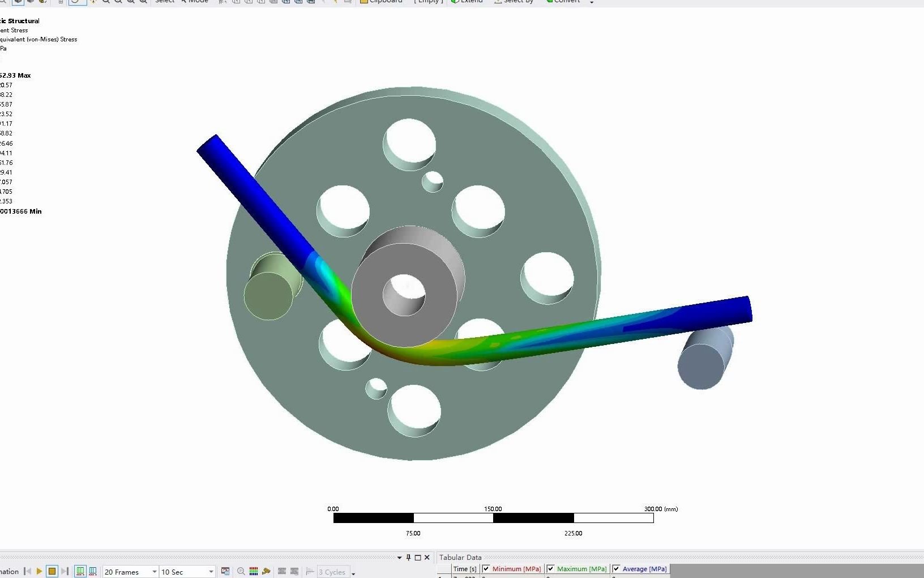Pin the animation panel
Screen dimensions: 924x578
[408, 558]
